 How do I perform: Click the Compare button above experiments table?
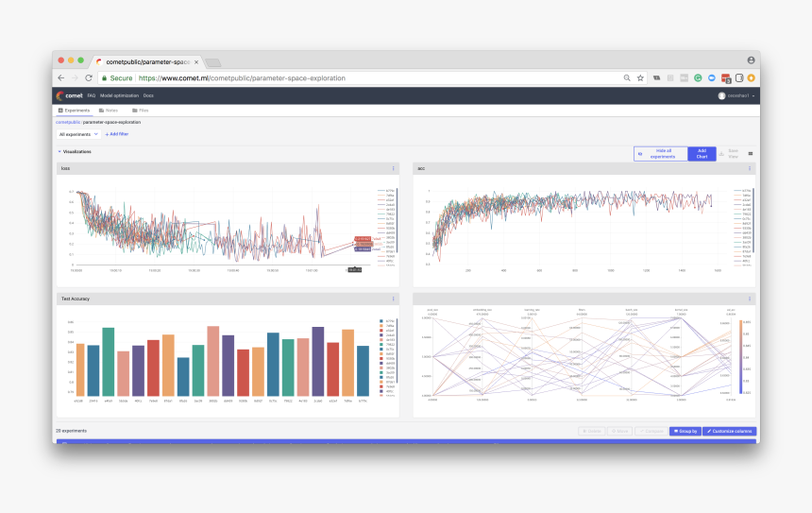tap(651, 431)
